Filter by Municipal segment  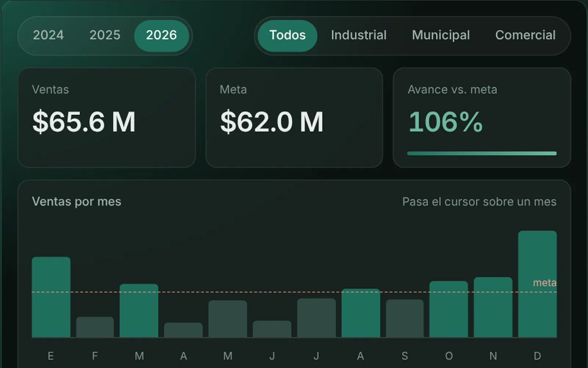click(x=441, y=35)
